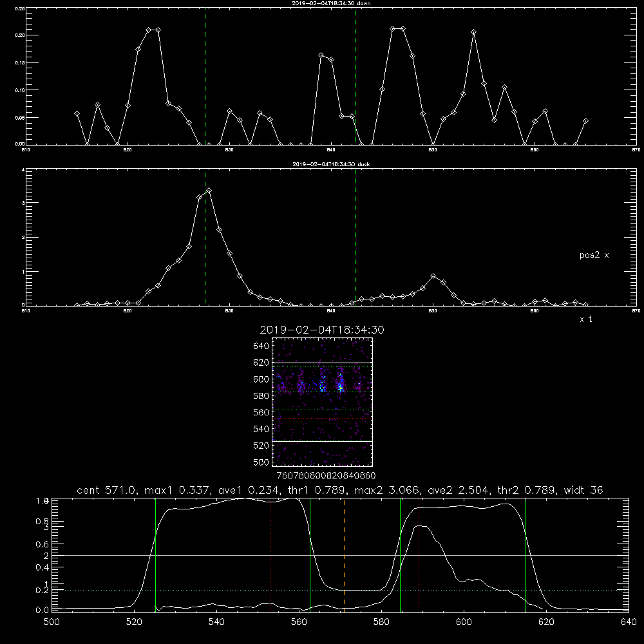Click 'widt 36' in the stats line
This screenshot has height=644, width=644.
tap(583, 490)
